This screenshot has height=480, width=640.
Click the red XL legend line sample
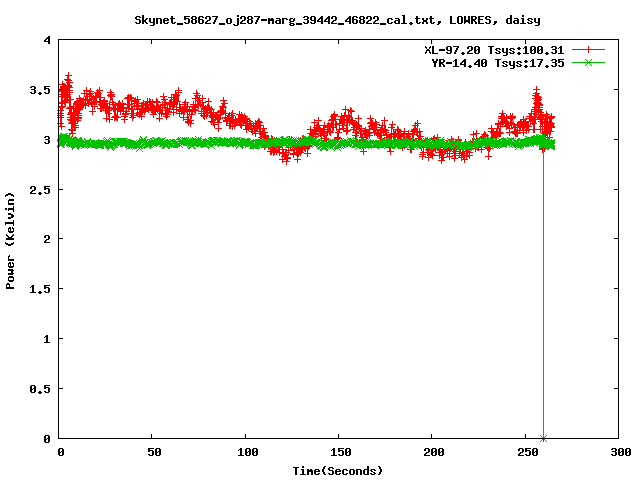click(588, 50)
